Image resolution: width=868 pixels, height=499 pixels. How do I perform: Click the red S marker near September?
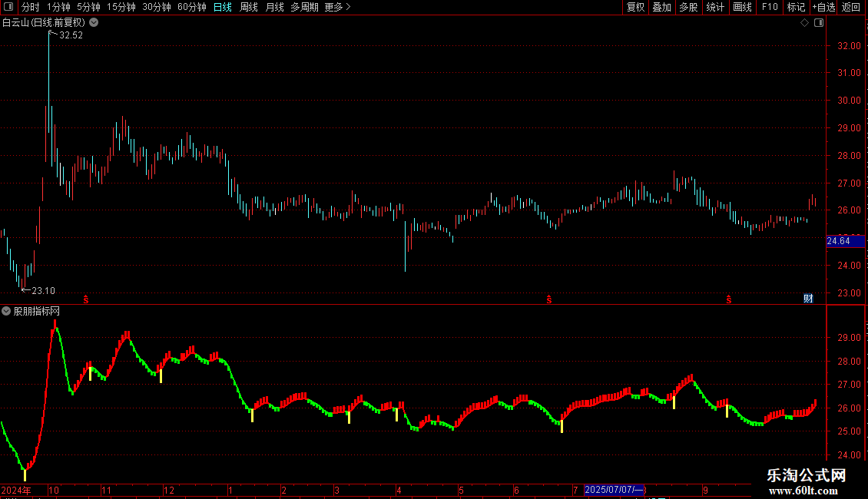pos(728,299)
